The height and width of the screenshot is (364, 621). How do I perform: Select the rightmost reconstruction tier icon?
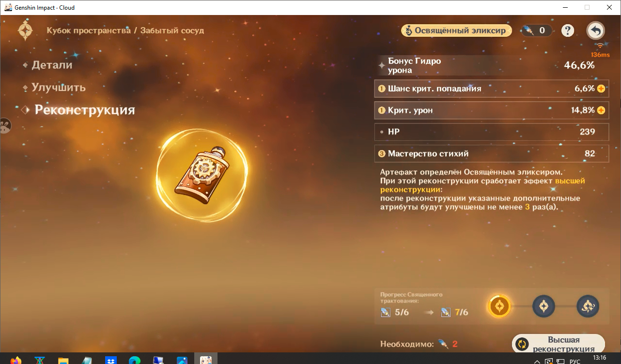click(588, 306)
